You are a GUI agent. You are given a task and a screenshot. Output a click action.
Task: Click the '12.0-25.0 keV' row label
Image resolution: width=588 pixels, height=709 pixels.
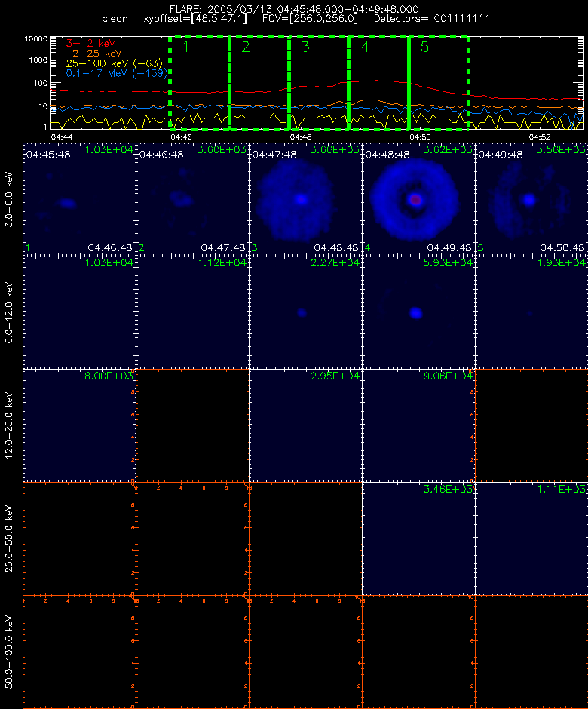[x=9, y=425]
